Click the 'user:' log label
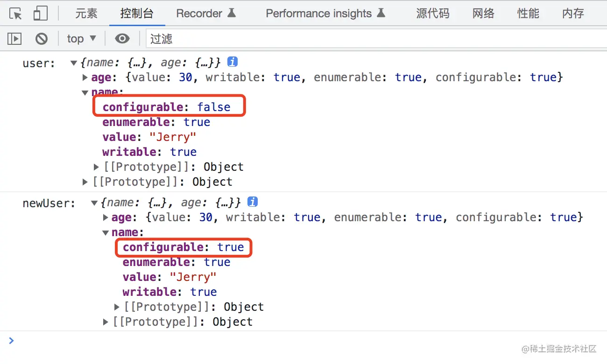The image size is (607, 364). (x=39, y=63)
